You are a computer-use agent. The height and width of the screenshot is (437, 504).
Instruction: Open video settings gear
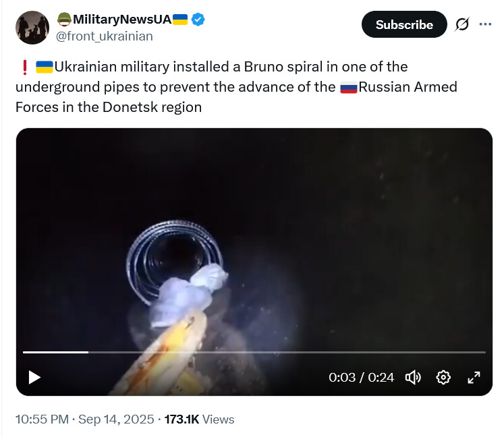(x=443, y=377)
